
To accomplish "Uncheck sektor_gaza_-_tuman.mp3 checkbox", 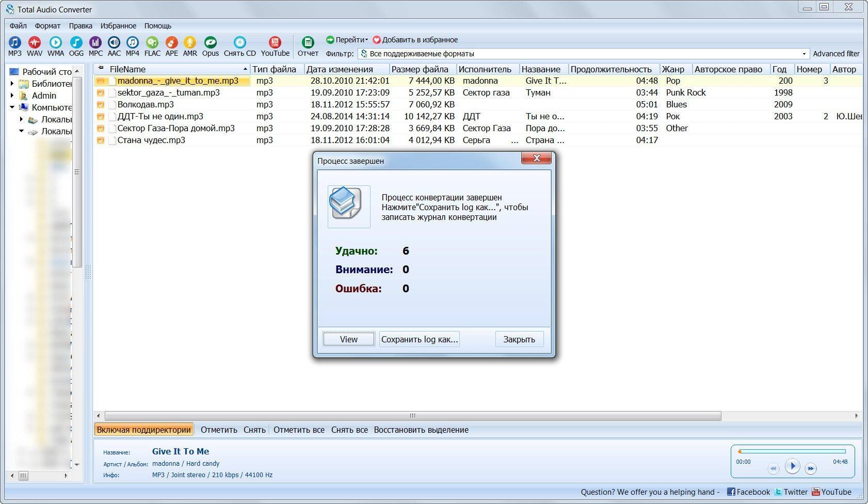I will 101,93.
